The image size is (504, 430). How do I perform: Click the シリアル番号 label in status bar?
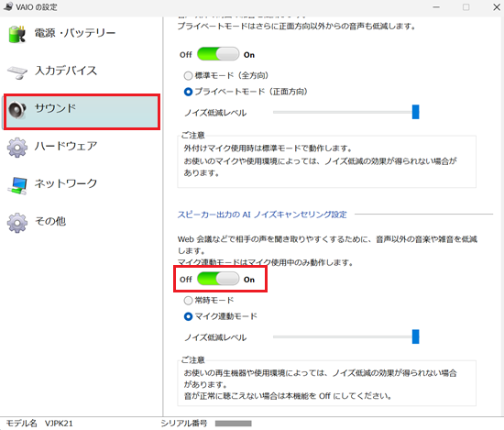click(184, 424)
